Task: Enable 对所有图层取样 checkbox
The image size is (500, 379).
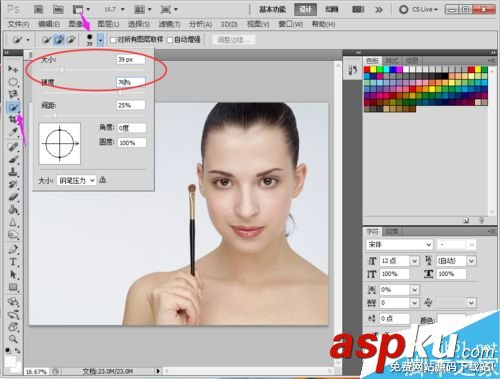Action: point(113,40)
